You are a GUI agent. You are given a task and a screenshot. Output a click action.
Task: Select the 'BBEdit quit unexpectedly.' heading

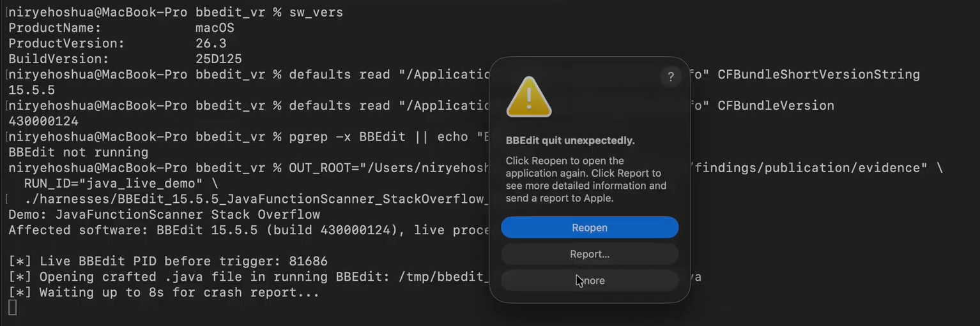(570, 140)
